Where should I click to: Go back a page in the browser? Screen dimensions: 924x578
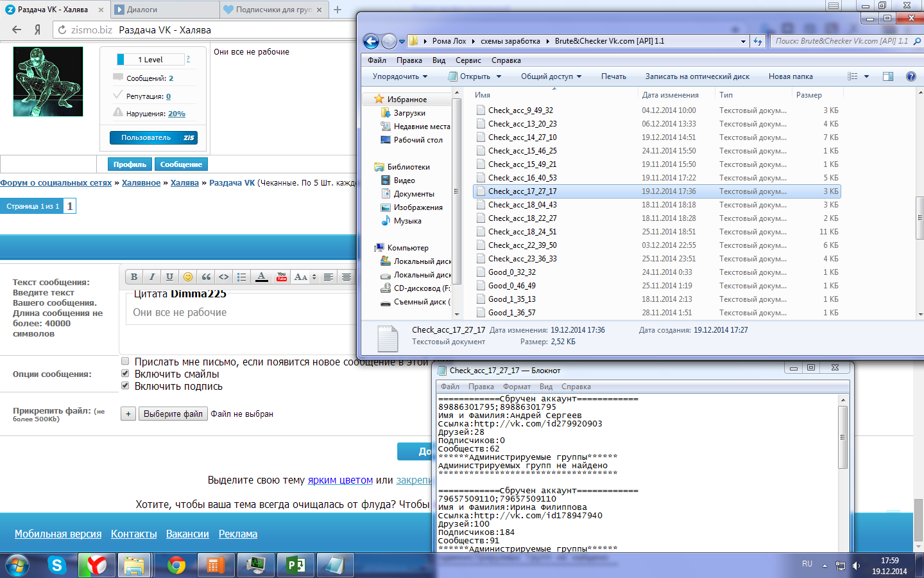pyautogui.click(x=17, y=30)
